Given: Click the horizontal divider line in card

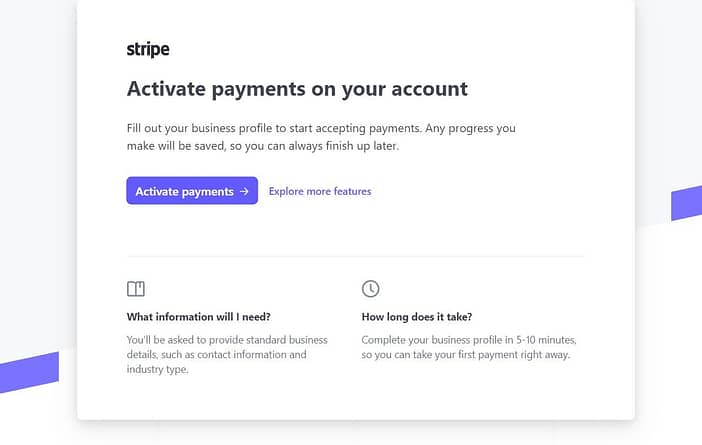Looking at the screenshot, I should click(355, 257).
